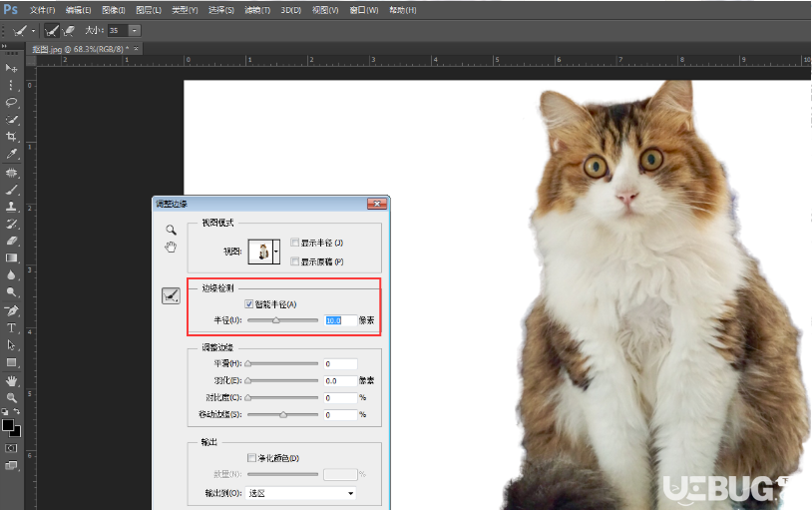Click the Radius value field showing 10.0
Screen dimensions: 812x510
(340, 320)
